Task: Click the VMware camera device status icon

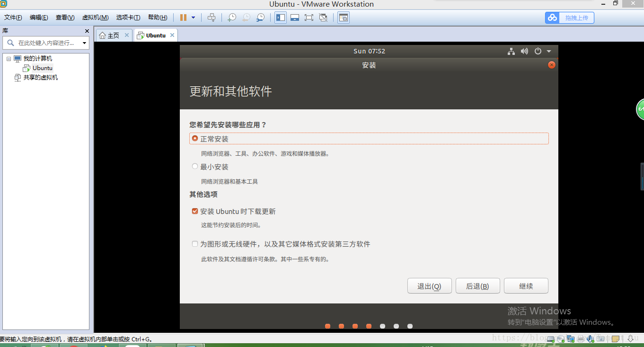Action: [600, 339]
